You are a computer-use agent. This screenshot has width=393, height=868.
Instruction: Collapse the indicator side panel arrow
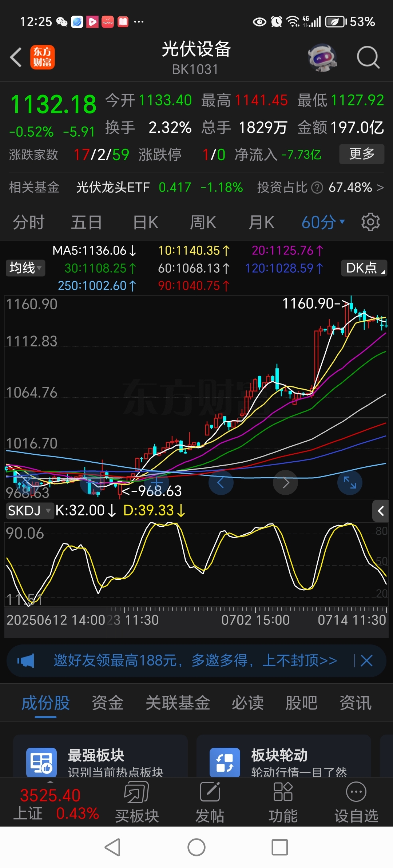(380, 511)
